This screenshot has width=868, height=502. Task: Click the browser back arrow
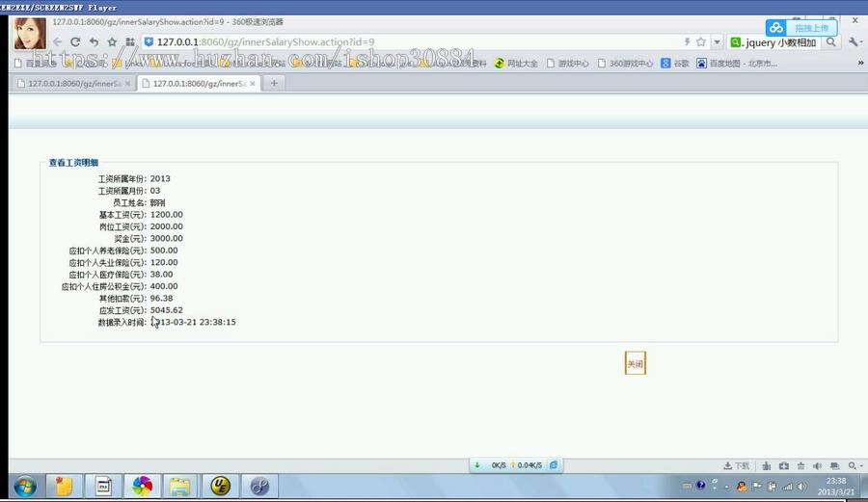point(58,42)
